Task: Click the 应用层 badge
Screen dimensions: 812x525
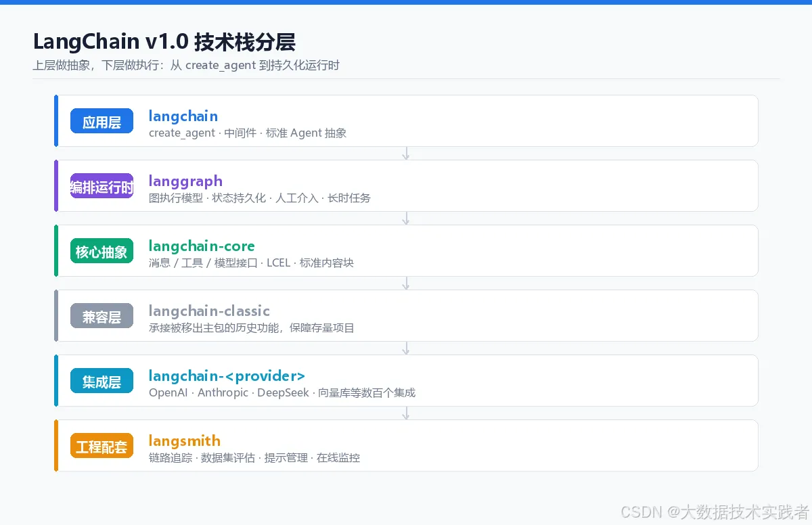Action: 101,121
